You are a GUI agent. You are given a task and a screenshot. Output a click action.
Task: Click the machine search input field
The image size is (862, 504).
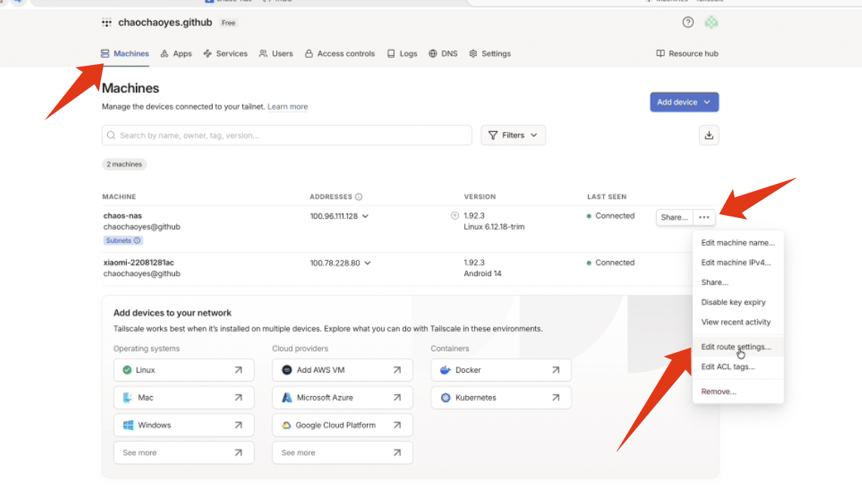[x=287, y=135]
